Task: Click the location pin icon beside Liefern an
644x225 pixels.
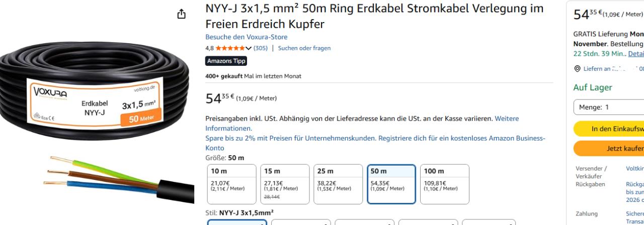Action: (577, 69)
